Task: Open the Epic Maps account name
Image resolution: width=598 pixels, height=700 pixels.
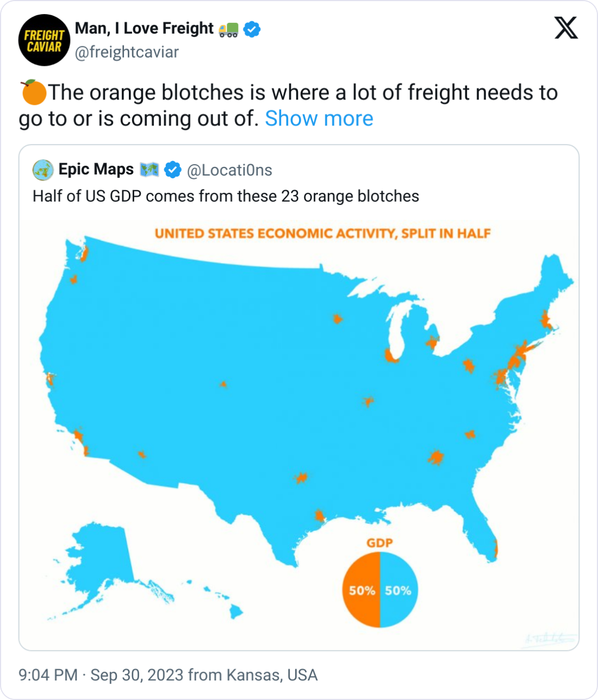Action: pyautogui.click(x=96, y=170)
